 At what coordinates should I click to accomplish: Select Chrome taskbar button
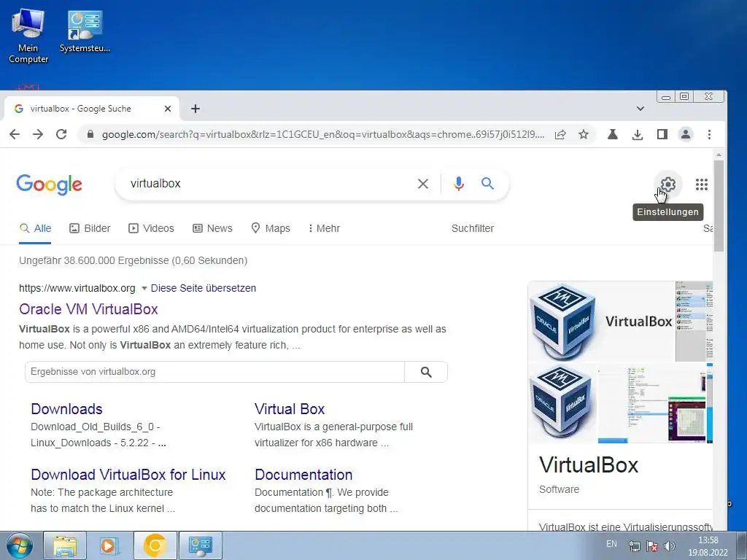pyautogui.click(x=155, y=545)
